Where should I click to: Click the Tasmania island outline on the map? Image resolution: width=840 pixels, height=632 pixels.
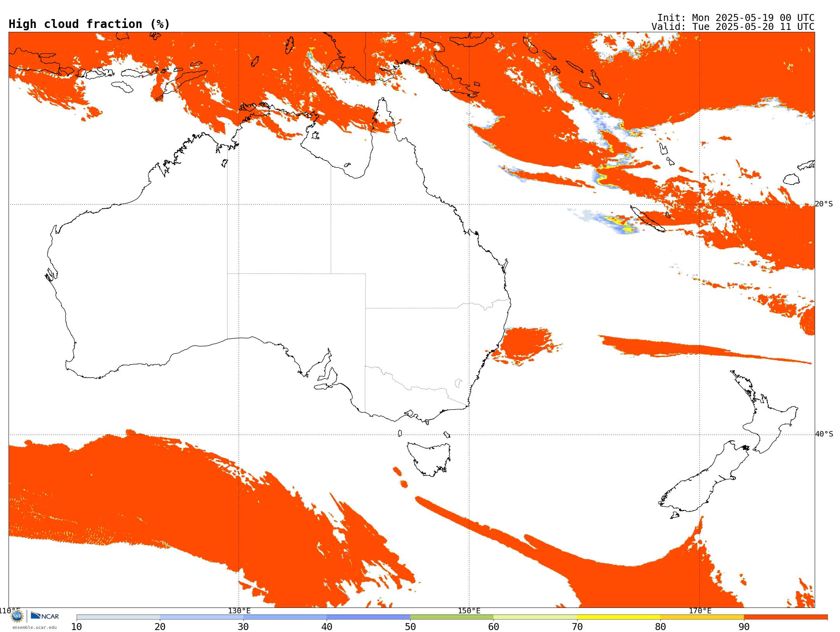tap(429, 459)
